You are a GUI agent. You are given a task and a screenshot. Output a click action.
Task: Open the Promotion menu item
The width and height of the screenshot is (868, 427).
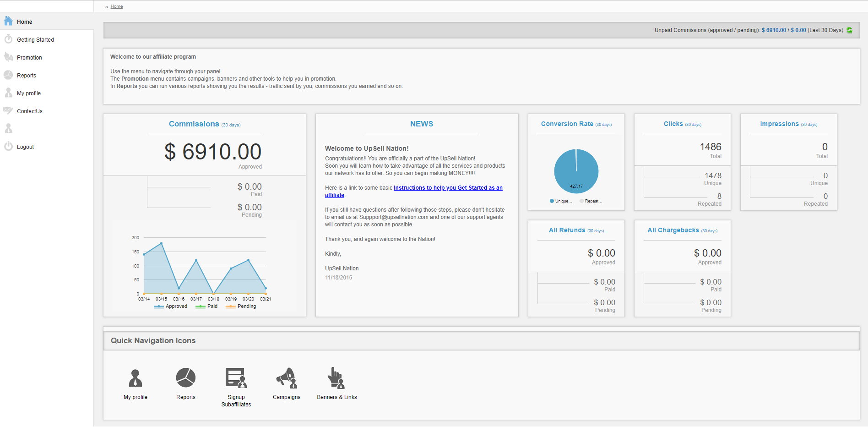[29, 58]
